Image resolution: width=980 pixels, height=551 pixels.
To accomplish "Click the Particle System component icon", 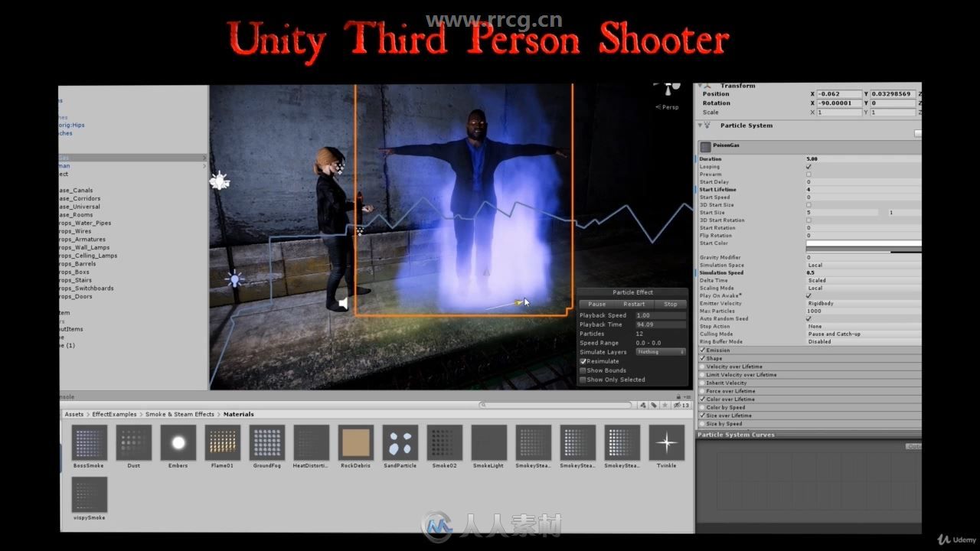I will 707,126.
